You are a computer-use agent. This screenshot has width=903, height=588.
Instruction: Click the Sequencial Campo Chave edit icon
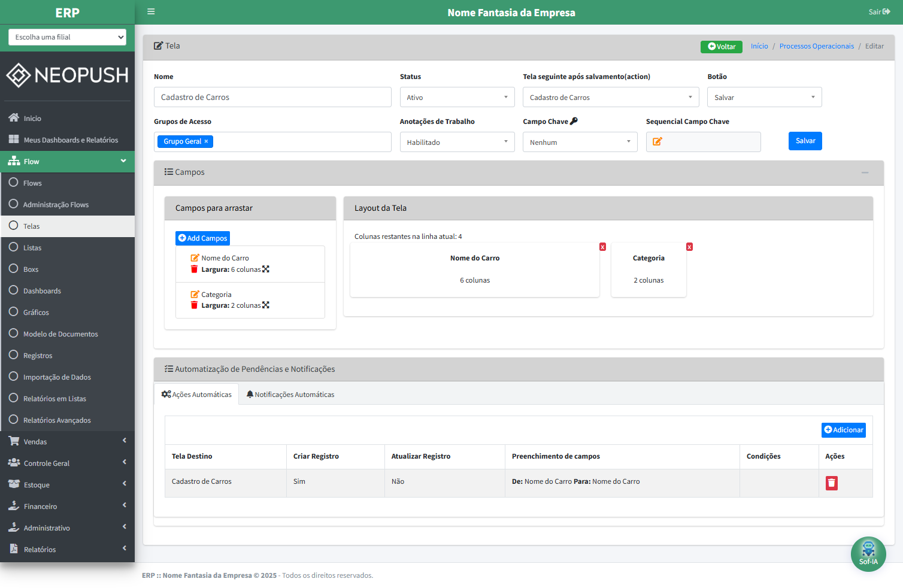pos(657,142)
